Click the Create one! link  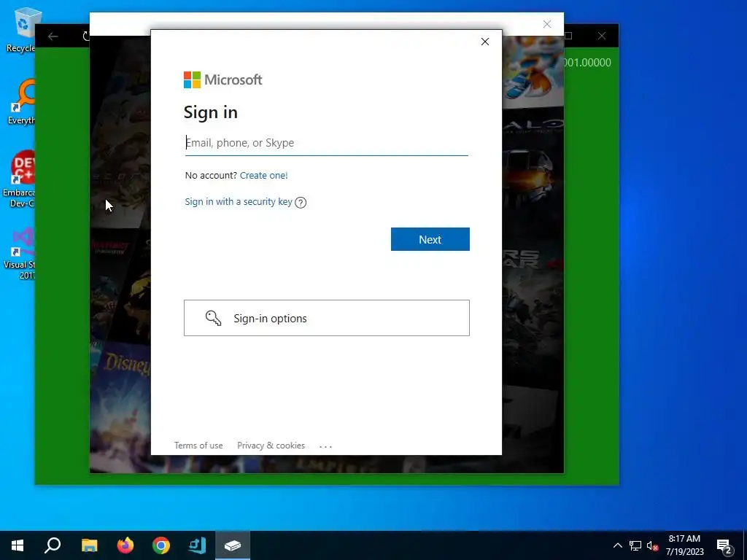pyautogui.click(x=263, y=175)
